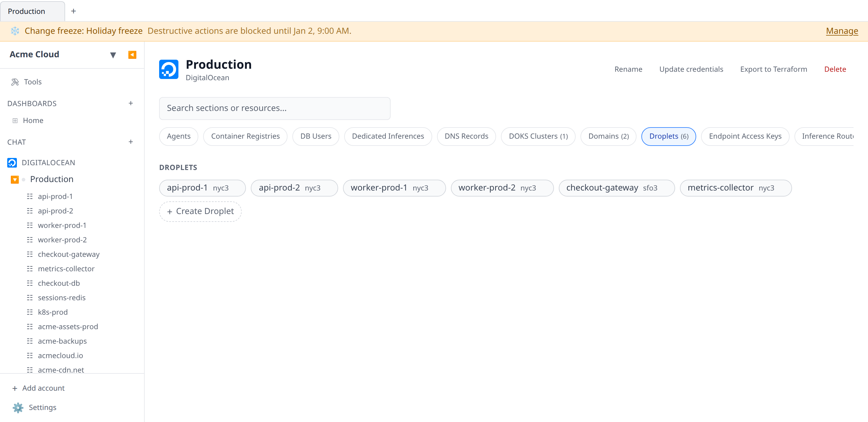Collapse the Production account tree

14,180
